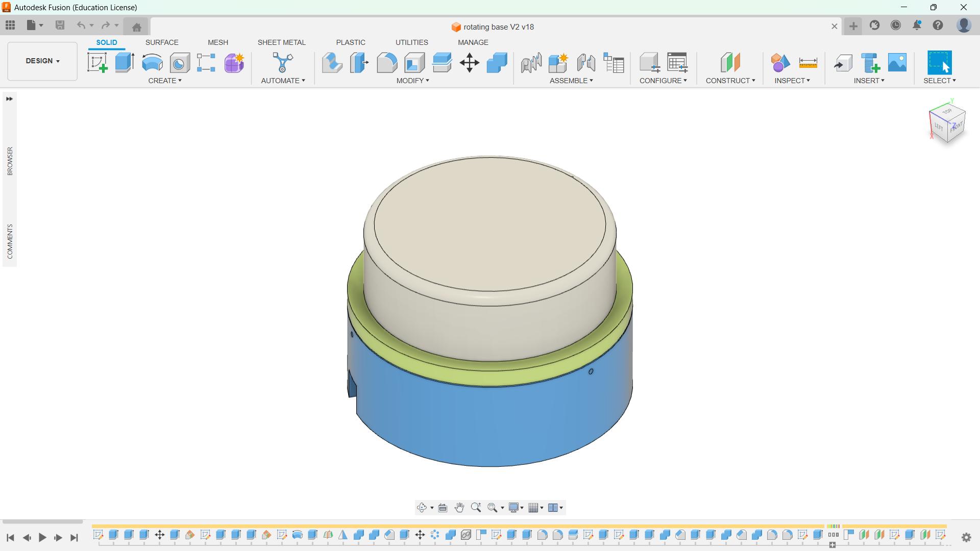Open the Display Settings dropdown
Viewport: 980px width, 551px height.
(x=516, y=508)
